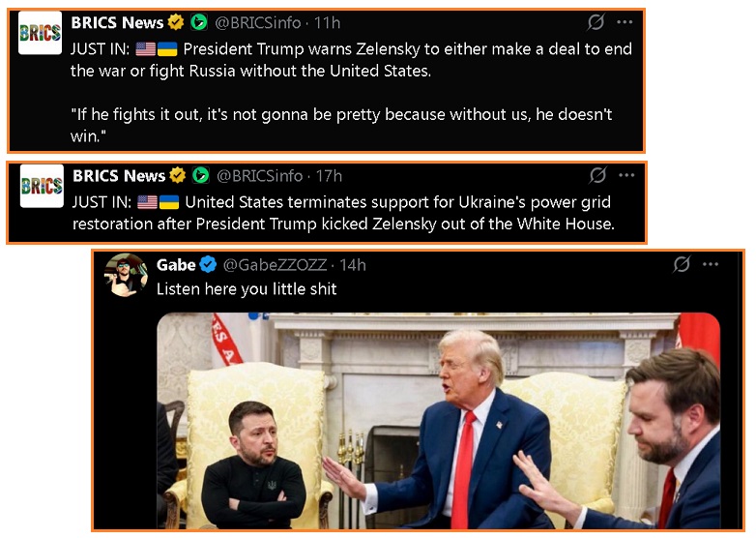This screenshot has height=538, width=756.
Task: Click the 17h timestamp on the BRICS tweet
Action: click(x=329, y=176)
